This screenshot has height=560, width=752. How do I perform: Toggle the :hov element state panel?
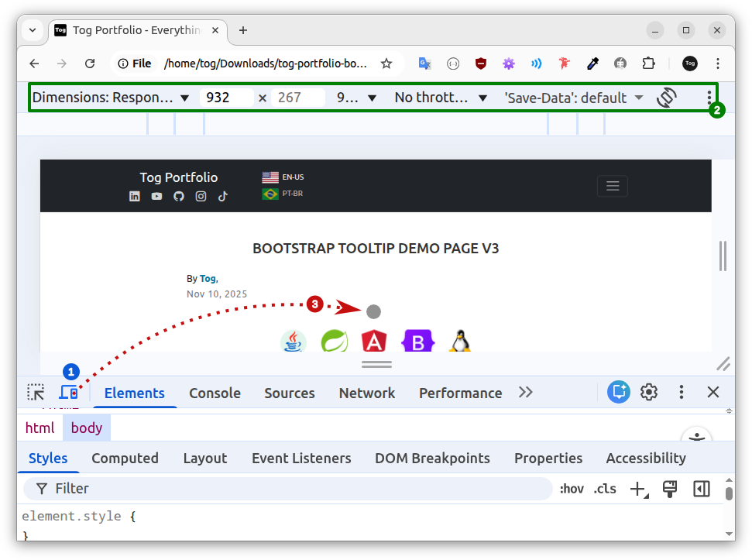pos(572,489)
